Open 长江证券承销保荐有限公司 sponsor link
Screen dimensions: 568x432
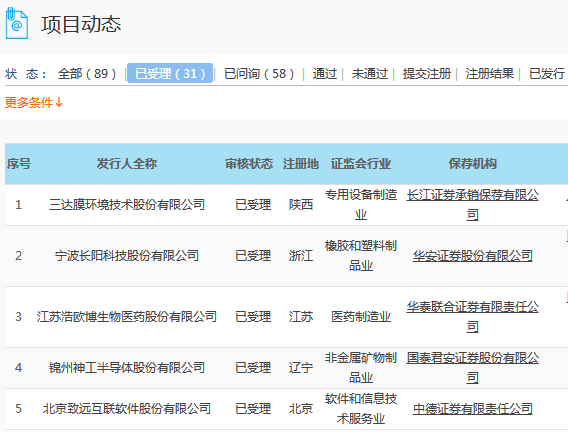tap(472, 205)
